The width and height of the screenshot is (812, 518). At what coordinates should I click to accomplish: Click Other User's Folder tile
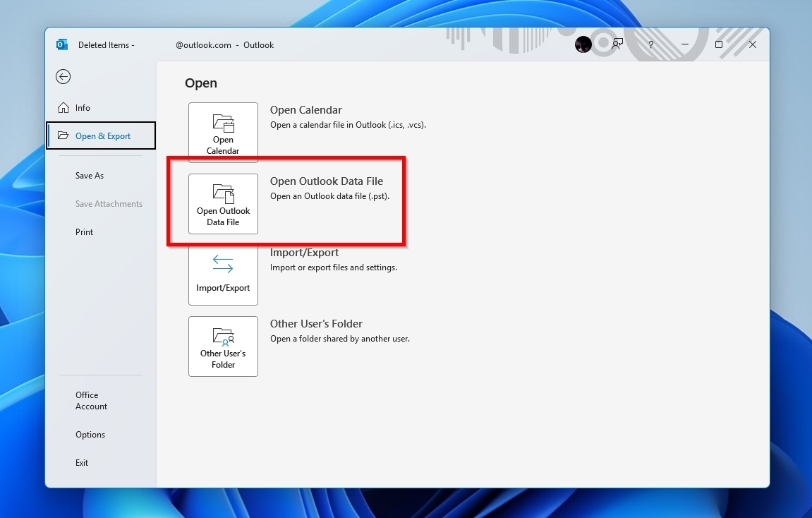[223, 346]
